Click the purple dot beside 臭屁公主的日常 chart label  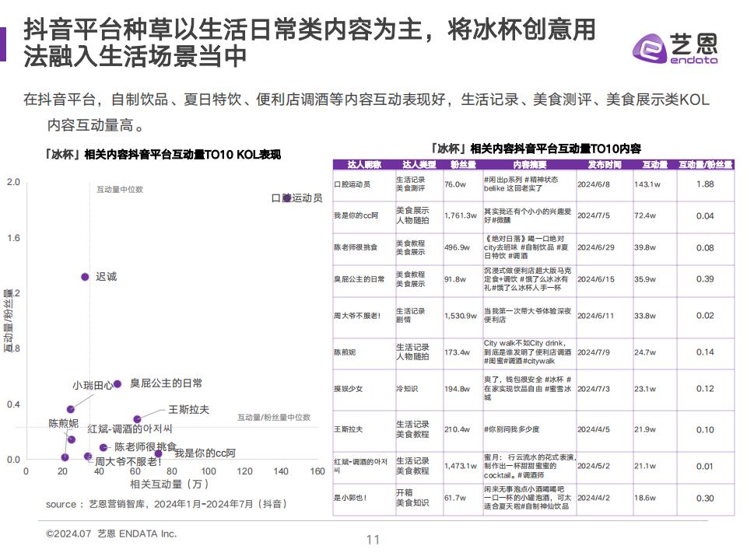[117, 383]
